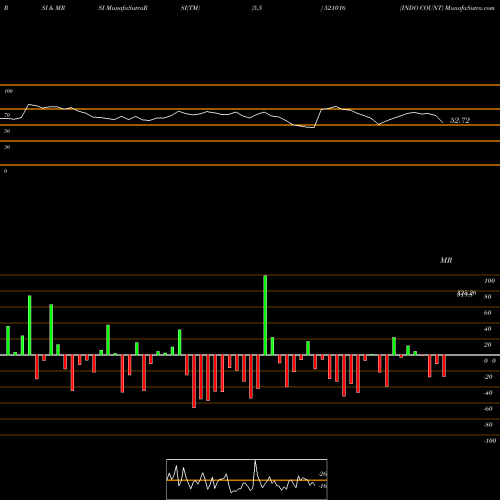Click "SI MunafaSutraR" in the header
Viewport: 500px width, 500px height.
coord(123,8)
